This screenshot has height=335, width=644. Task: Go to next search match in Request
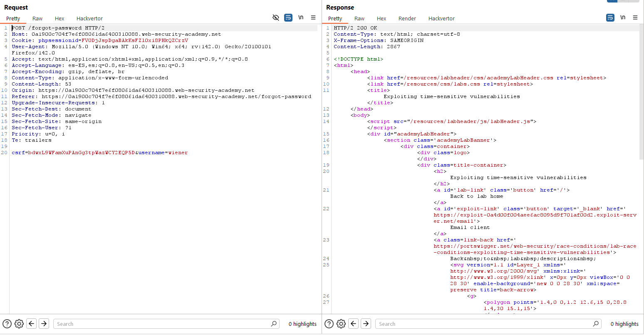tap(44, 324)
